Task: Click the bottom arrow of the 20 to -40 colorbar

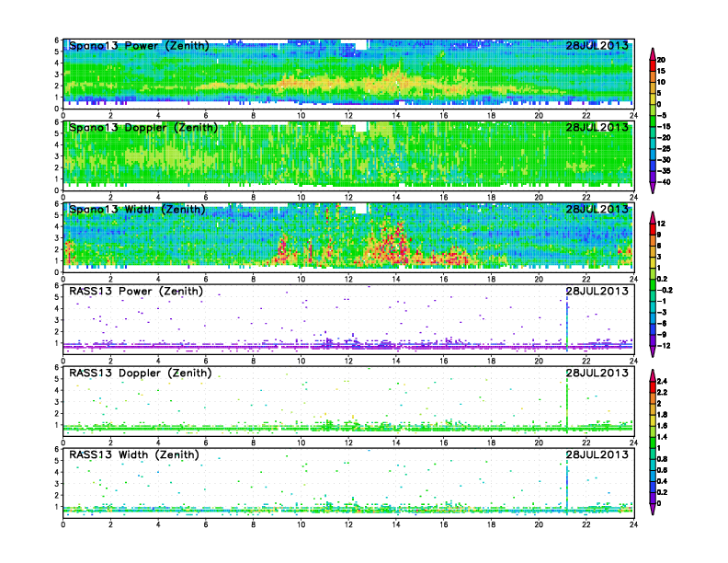Action: [653, 188]
